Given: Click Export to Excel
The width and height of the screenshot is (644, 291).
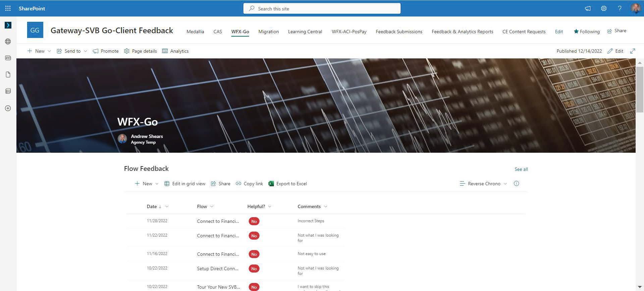Looking at the screenshot, I should point(288,184).
